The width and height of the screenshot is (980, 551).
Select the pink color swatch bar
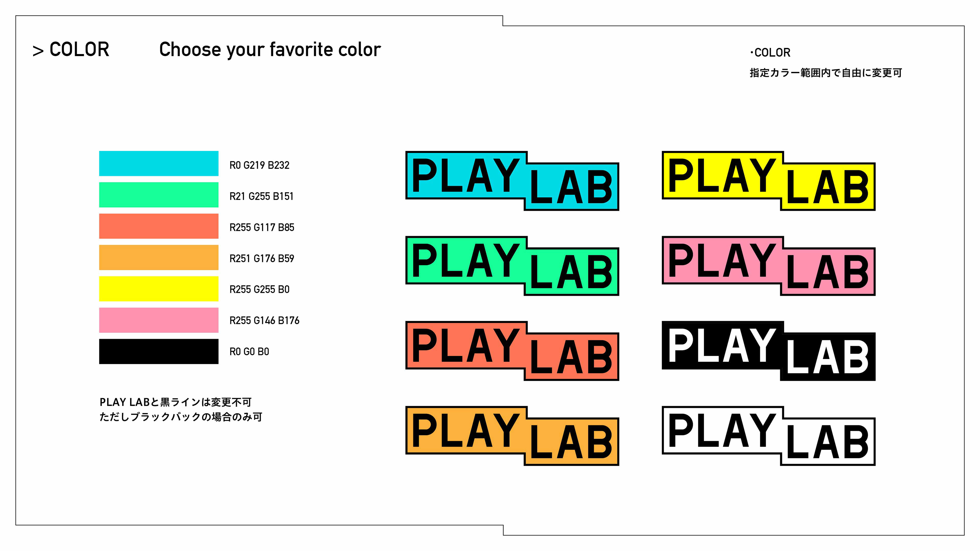pyautogui.click(x=159, y=320)
